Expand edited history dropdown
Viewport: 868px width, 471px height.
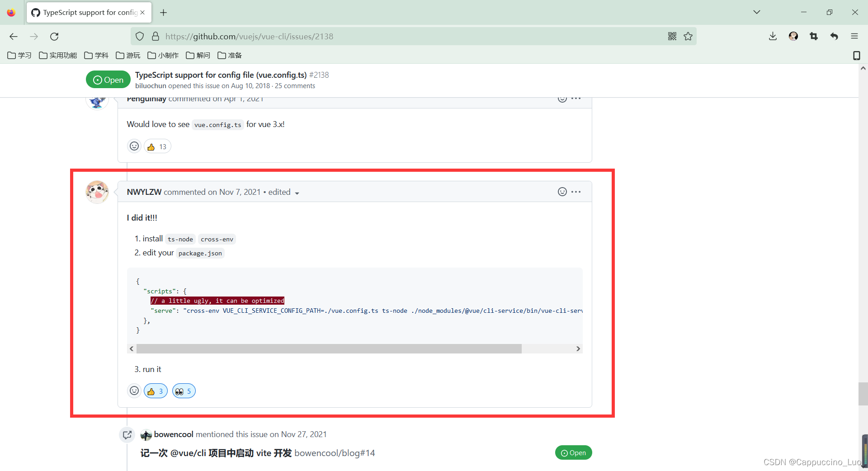tap(284, 192)
